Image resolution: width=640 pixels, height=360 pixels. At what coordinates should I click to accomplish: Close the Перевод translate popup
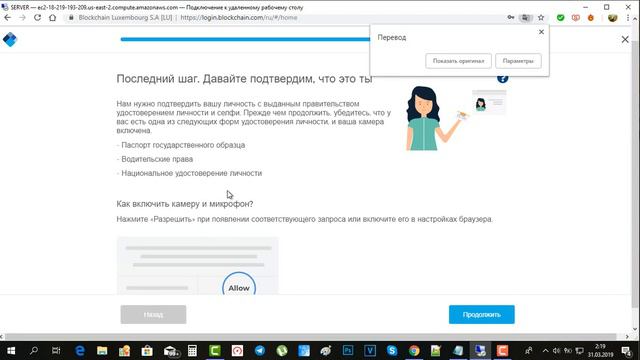coord(541,32)
